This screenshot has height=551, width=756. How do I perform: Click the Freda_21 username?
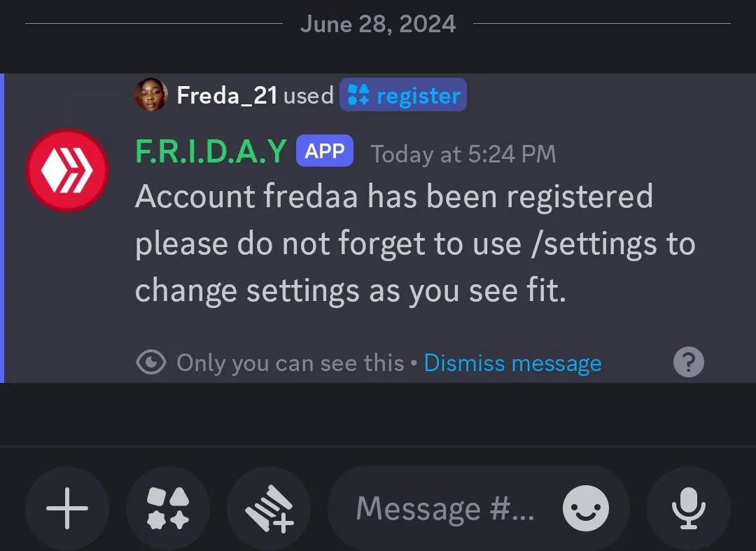click(227, 95)
